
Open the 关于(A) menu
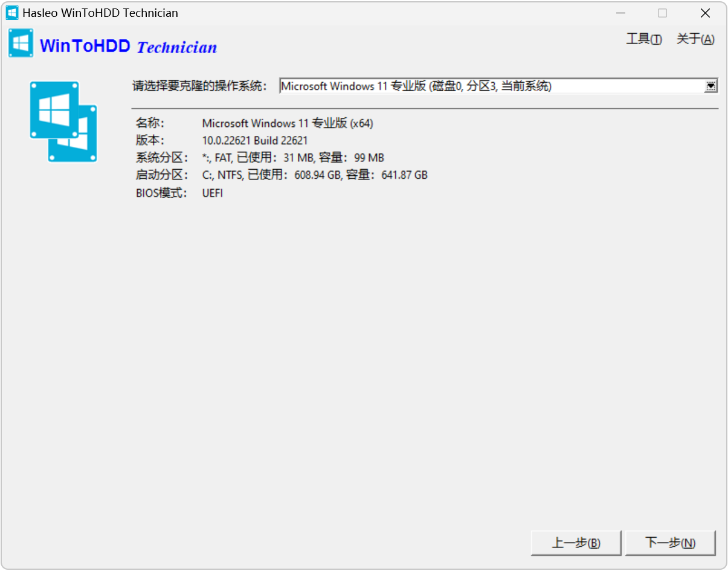[x=695, y=39]
